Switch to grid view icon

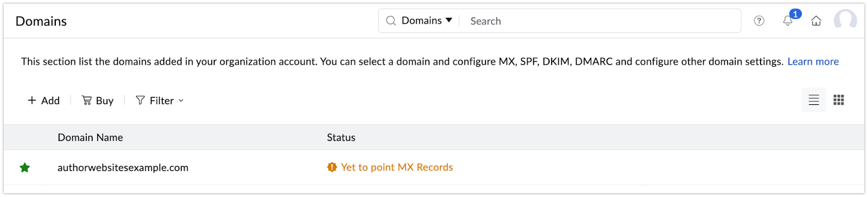tap(839, 100)
